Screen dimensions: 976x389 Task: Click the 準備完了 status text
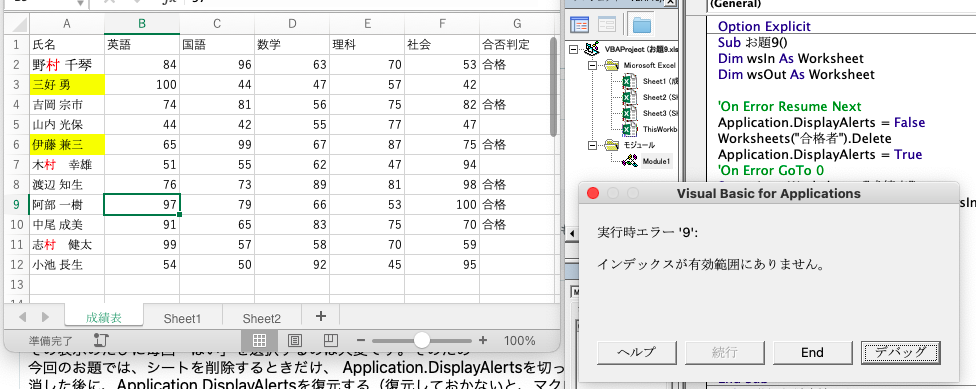tap(50, 341)
